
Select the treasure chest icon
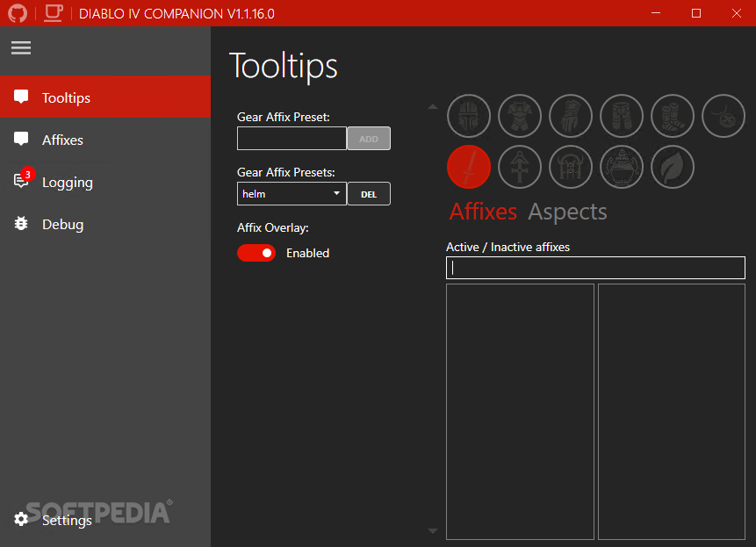[x=622, y=167]
